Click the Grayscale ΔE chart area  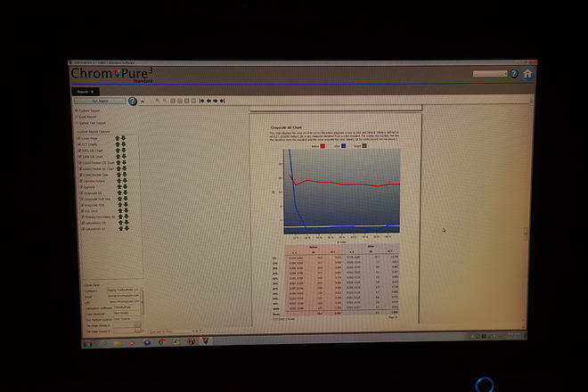click(341, 192)
